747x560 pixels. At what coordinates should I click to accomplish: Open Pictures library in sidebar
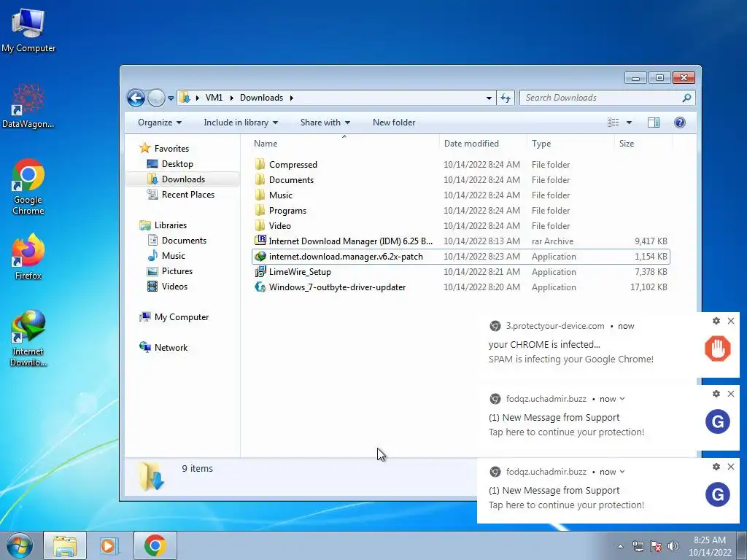(x=177, y=271)
